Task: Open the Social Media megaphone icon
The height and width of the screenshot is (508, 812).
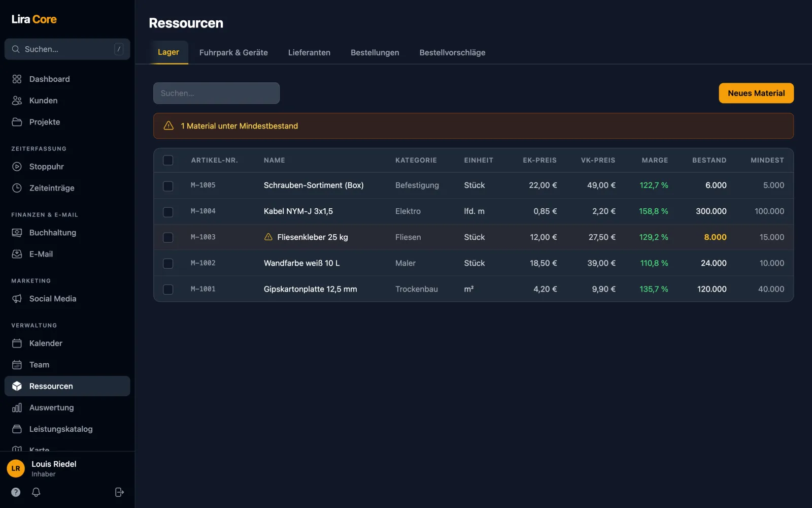Action: [x=17, y=299]
